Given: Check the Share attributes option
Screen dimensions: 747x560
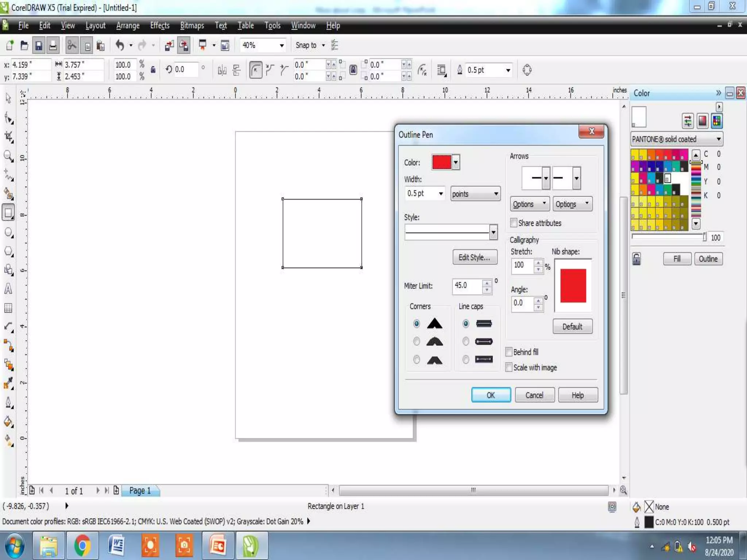Looking at the screenshot, I should tap(514, 223).
